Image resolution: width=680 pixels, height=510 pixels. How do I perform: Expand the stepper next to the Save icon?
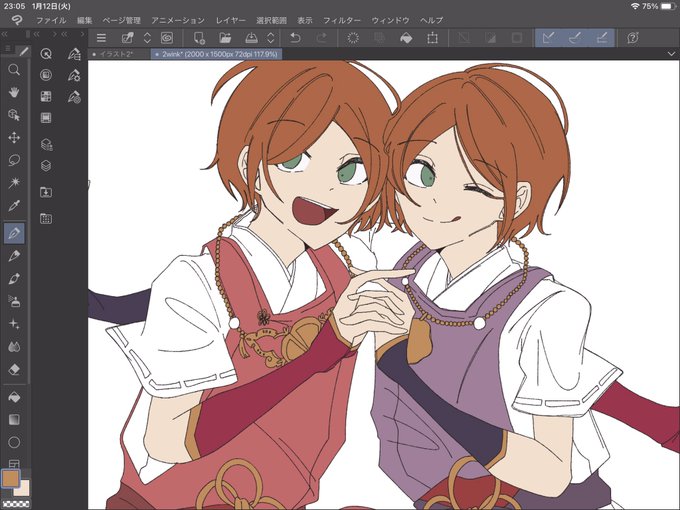tap(271, 38)
